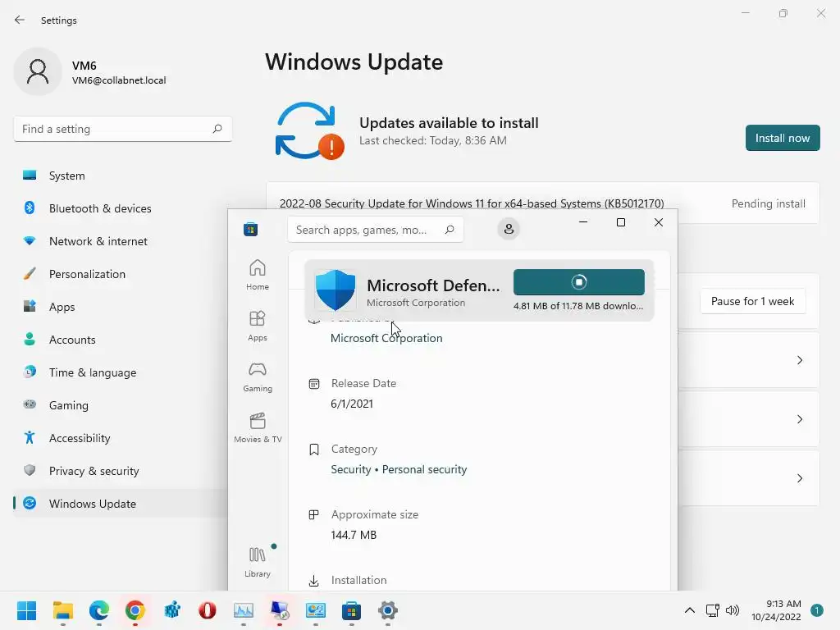Search apps, games, movies field in Store
The height and width of the screenshot is (630, 840).
coord(375,230)
